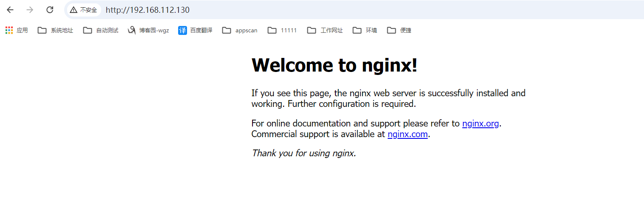The height and width of the screenshot is (201, 644).
Task: Follow the nginx.org link
Action: [480, 124]
